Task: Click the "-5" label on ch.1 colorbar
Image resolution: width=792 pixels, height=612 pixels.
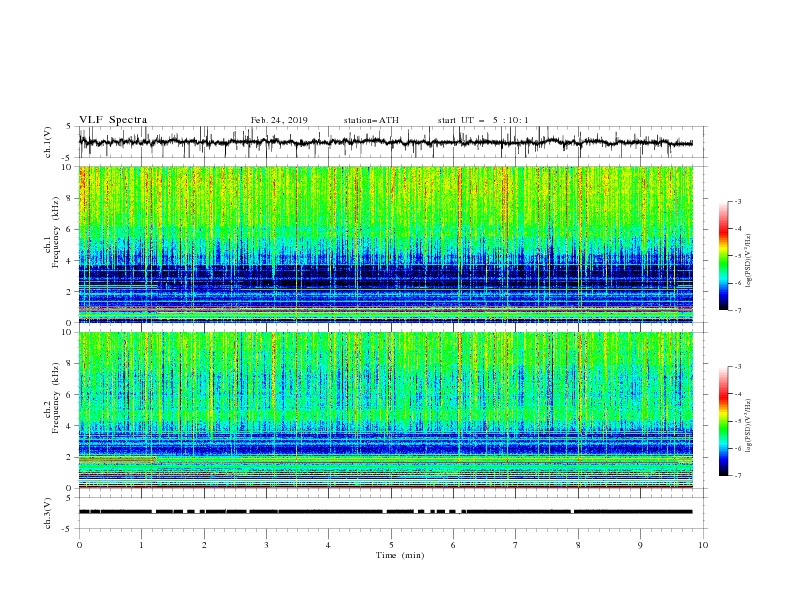Action: pyautogui.click(x=737, y=256)
